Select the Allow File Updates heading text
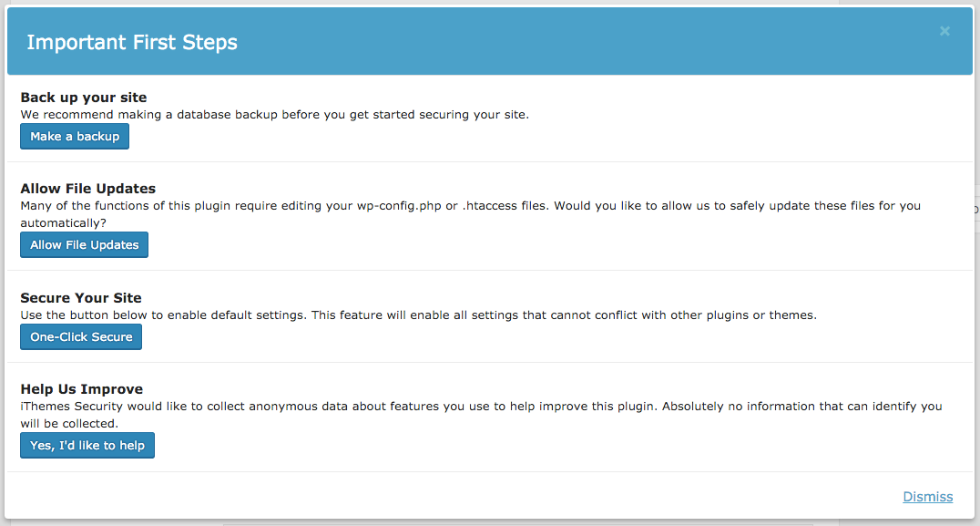The width and height of the screenshot is (980, 526). [x=88, y=189]
